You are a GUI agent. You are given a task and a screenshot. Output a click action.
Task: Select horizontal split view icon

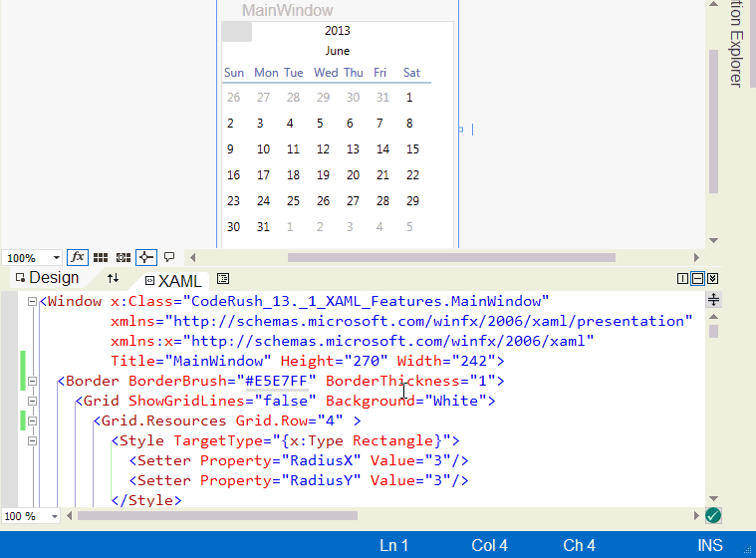pos(697,279)
